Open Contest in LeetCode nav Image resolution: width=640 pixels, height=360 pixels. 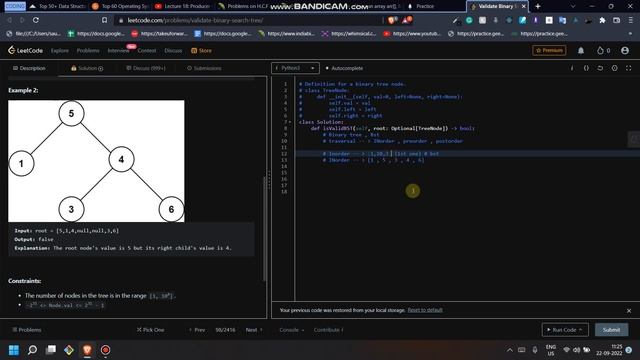coord(147,51)
